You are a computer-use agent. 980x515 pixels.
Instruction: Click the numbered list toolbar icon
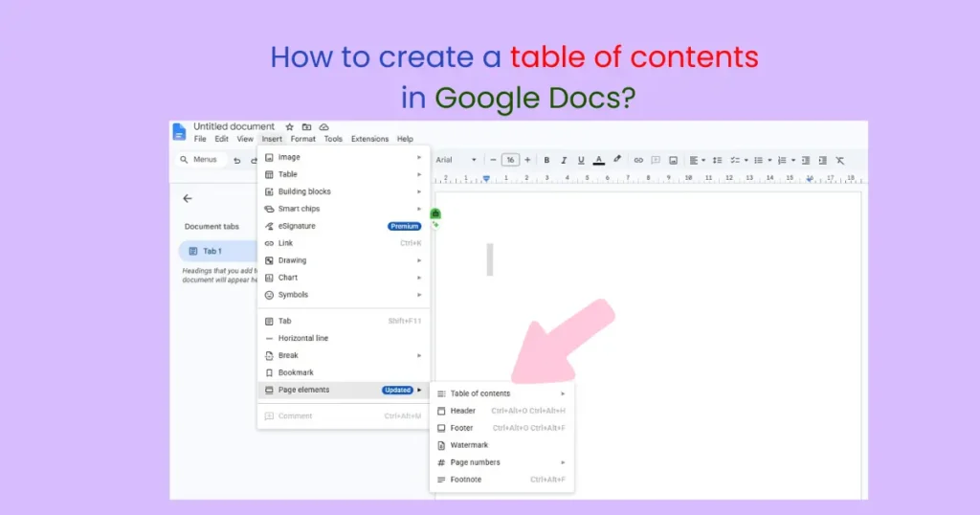782,161
